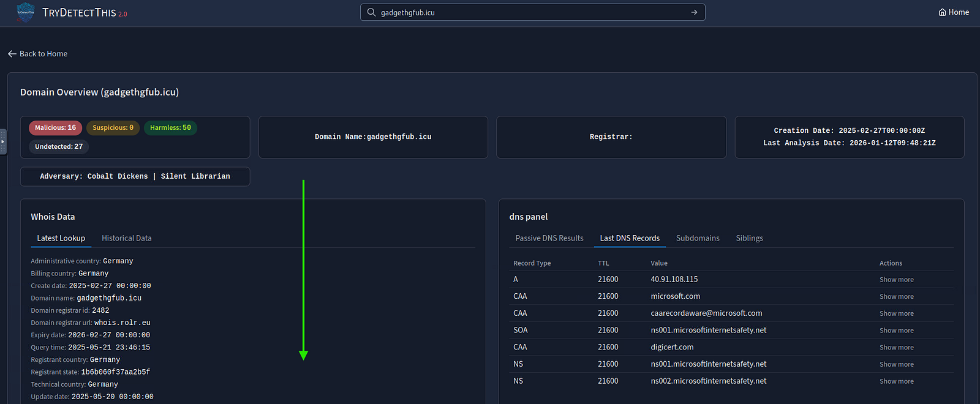Click the dns panel heading
The image size is (980, 404).
pos(529,217)
